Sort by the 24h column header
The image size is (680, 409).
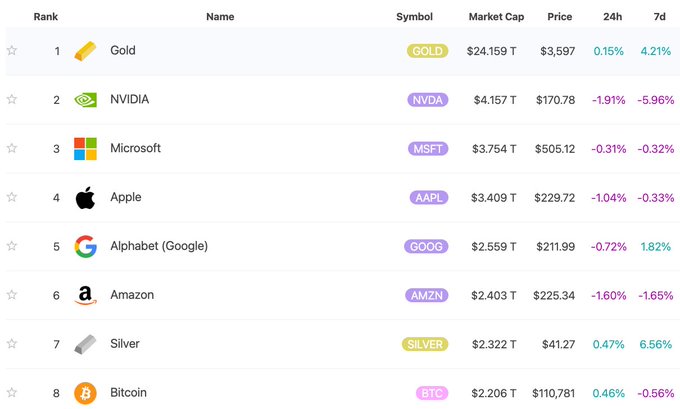[x=612, y=16]
